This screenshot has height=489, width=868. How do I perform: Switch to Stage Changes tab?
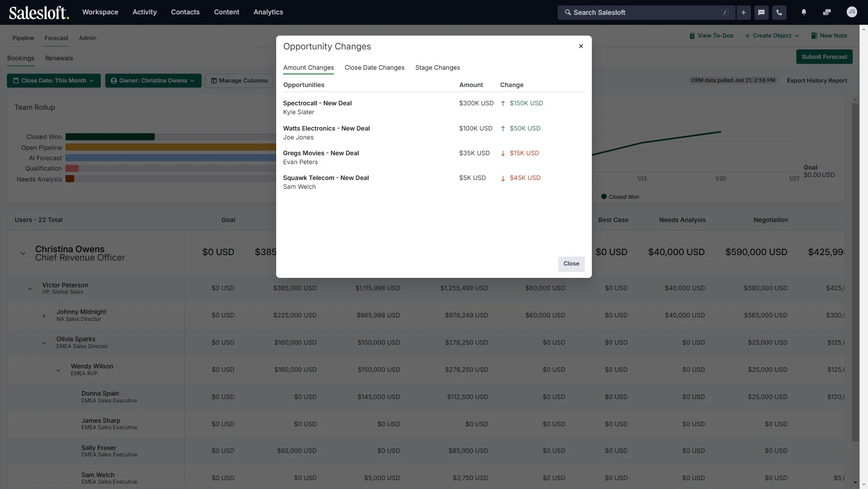(x=437, y=68)
